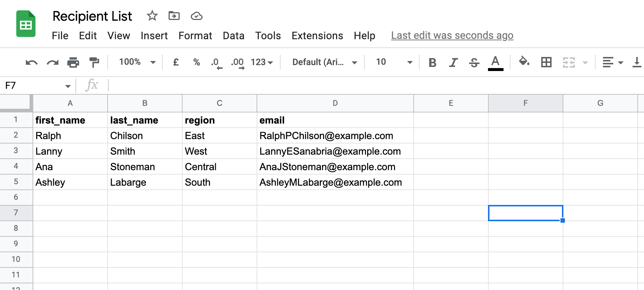Open the Format menu
Viewport: 644px width, 290px height.
(x=195, y=36)
